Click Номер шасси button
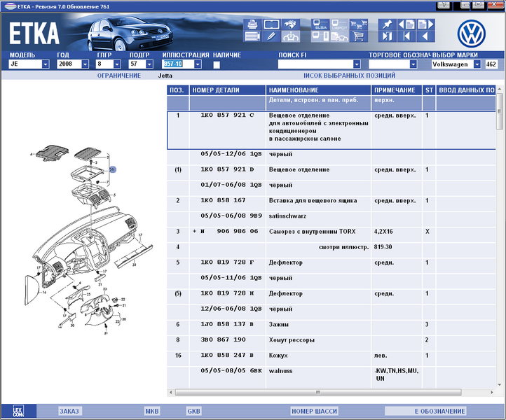This screenshot has width=506, height=420. pyautogui.click(x=314, y=412)
